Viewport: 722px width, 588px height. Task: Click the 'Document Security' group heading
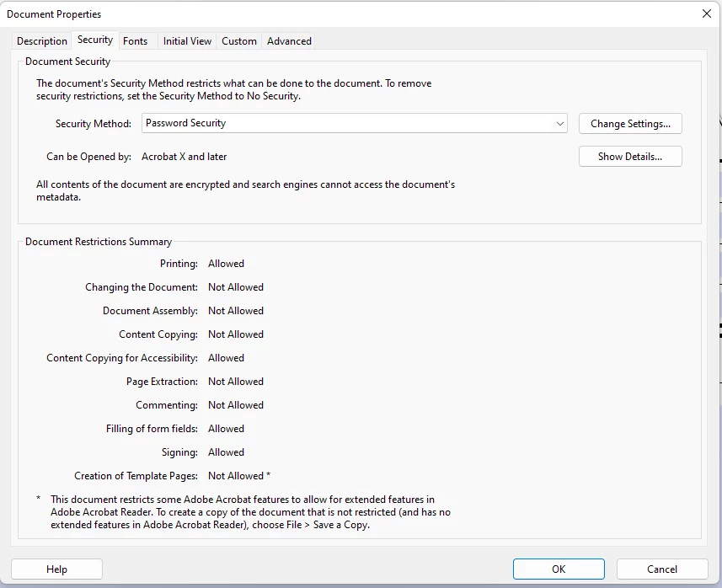point(67,61)
